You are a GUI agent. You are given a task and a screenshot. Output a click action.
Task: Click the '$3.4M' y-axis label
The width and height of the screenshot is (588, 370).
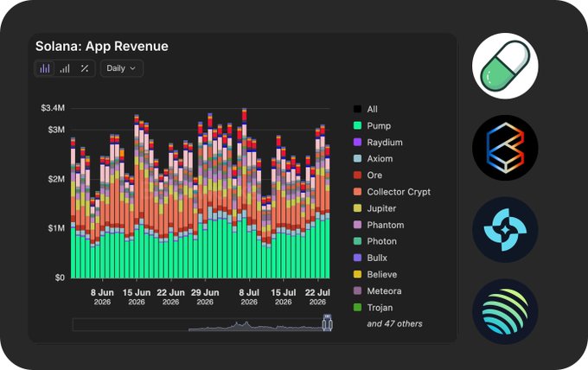click(x=53, y=108)
